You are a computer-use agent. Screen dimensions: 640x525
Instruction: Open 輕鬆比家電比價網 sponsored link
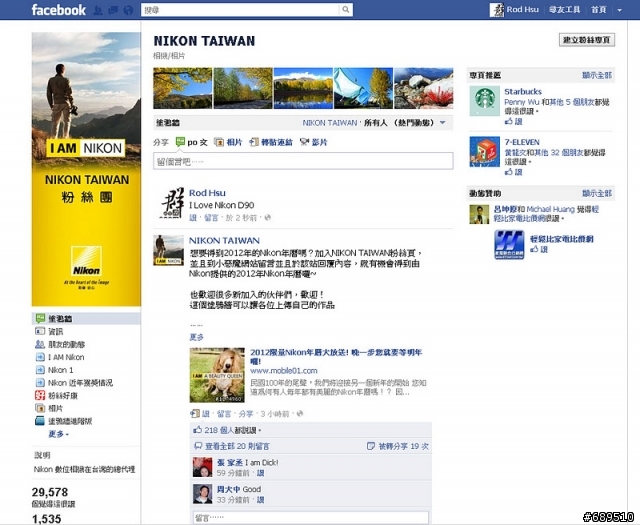pyautogui.click(x=562, y=239)
